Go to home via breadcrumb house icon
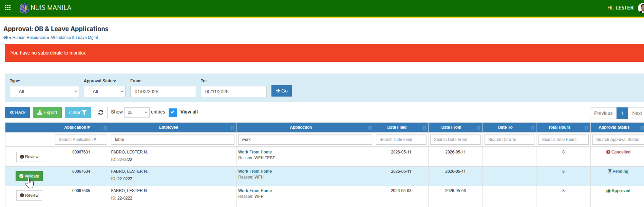 (6, 38)
